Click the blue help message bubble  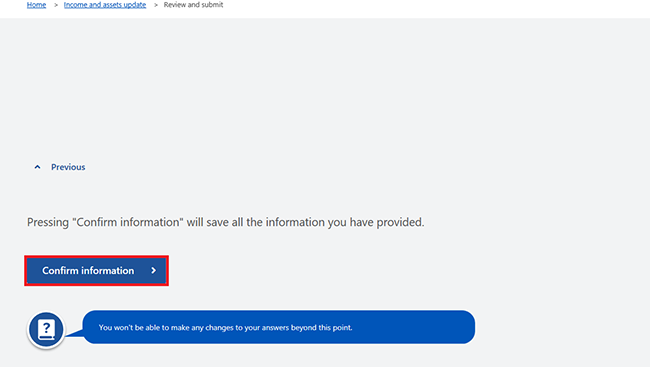(279, 327)
